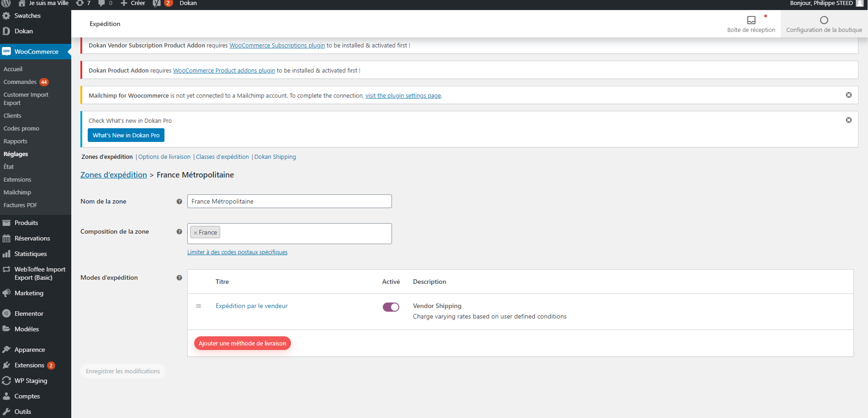Open the Boîte de réception inbox icon
The width and height of the screenshot is (868, 418).
tap(751, 20)
